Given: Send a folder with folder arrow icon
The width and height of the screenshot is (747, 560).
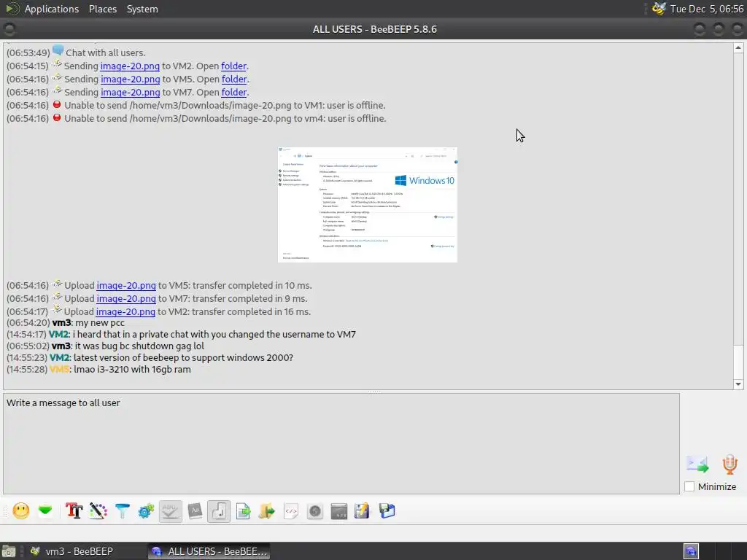Looking at the screenshot, I should click(x=267, y=511).
